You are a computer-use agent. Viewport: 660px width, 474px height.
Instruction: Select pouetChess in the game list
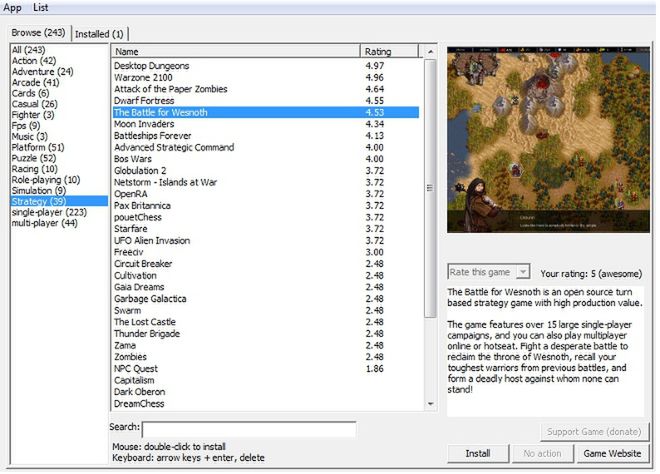tap(266, 218)
